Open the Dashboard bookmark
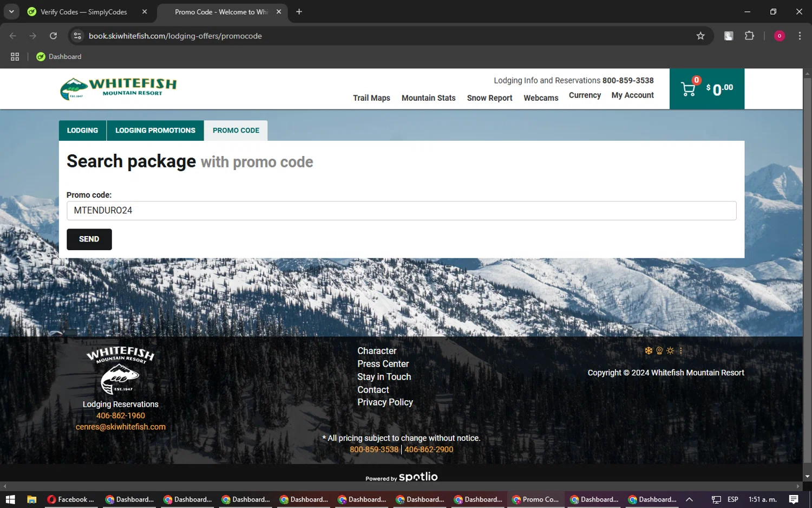The image size is (812, 508). coord(58,56)
